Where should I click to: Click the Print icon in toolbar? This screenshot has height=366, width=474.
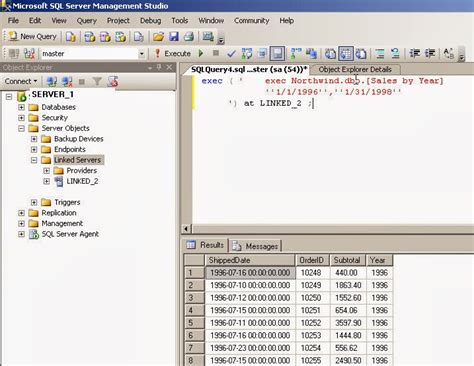click(189, 37)
